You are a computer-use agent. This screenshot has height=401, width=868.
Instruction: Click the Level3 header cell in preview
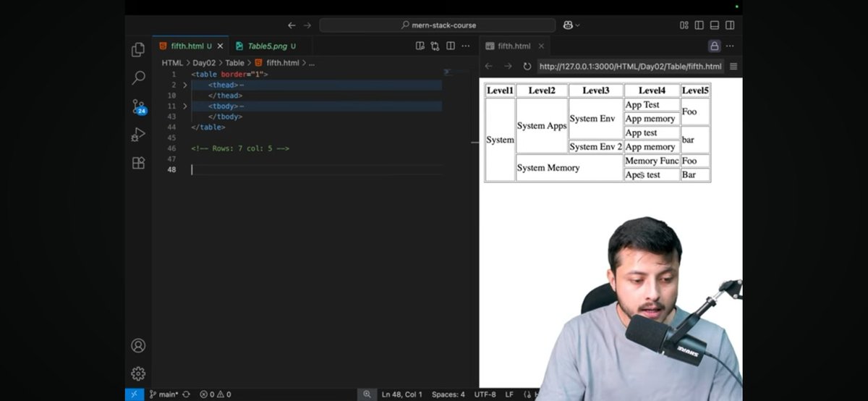click(596, 90)
